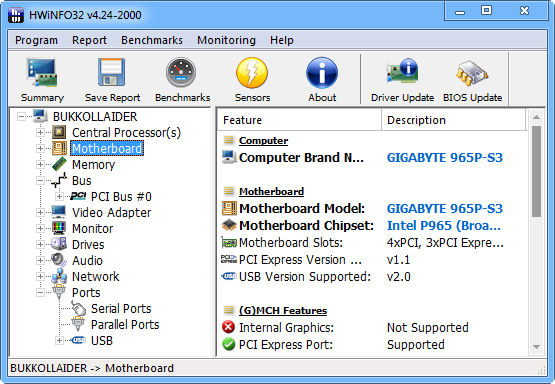Select the Computer Brand Name row
This screenshot has height=384, width=555.
pyautogui.click(x=371, y=157)
